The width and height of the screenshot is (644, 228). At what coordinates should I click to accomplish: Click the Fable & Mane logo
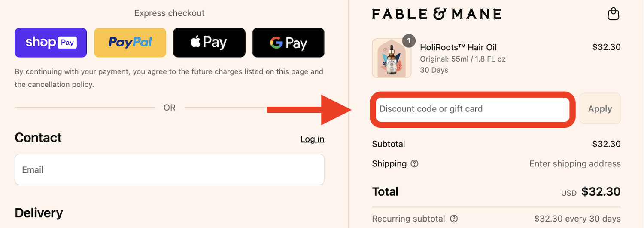[x=437, y=14]
